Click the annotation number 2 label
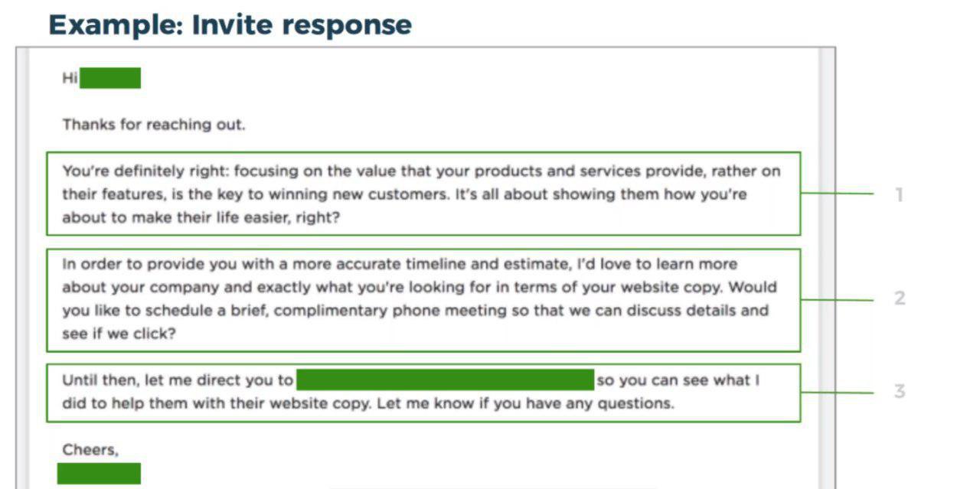 pyautogui.click(x=900, y=298)
